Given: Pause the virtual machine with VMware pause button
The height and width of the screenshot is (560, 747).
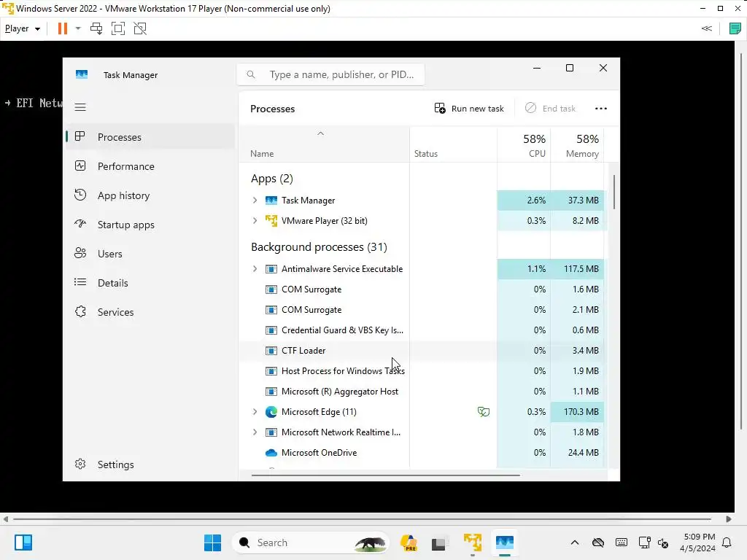Looking at the screenshot, I should (63, 28).
